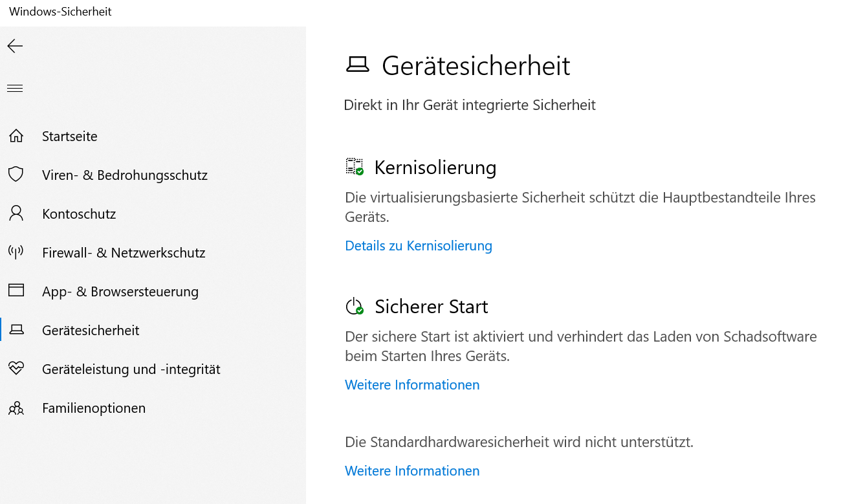Image resolution: width=865 pixels, height=504 pixels.
Task: Click the shield icon for virus protection
Action: (16, 175)
